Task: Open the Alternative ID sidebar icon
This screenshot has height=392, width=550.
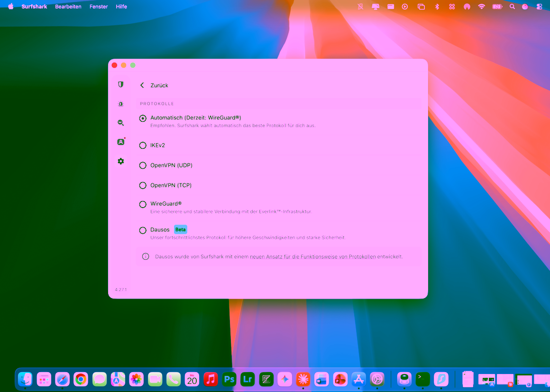Action: coord(120,142)
